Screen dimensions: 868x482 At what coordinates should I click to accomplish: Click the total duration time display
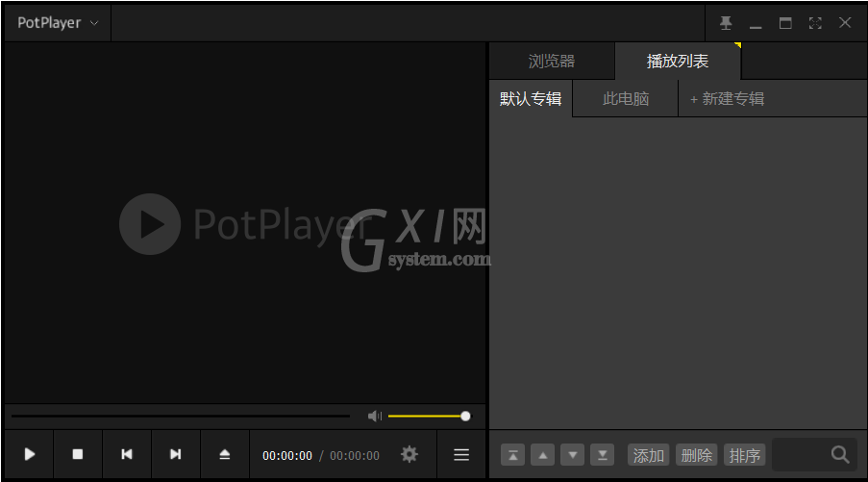click(x=355, y=455)
